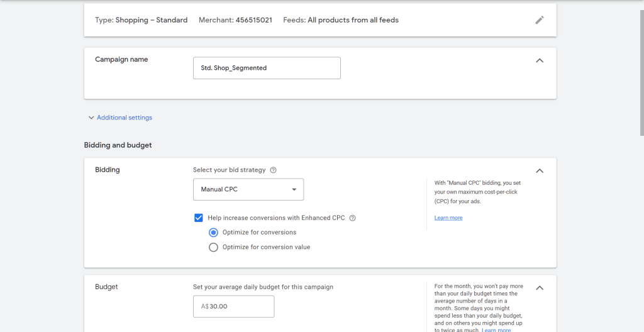Viewport: 644px width, 332px height.
Task: Open the Manual CPC bid strategy dropdown
Action: (x=248, y=189)
